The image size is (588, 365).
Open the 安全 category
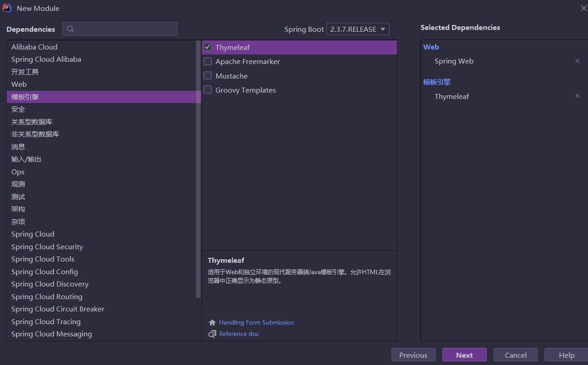tap(101, 109)
